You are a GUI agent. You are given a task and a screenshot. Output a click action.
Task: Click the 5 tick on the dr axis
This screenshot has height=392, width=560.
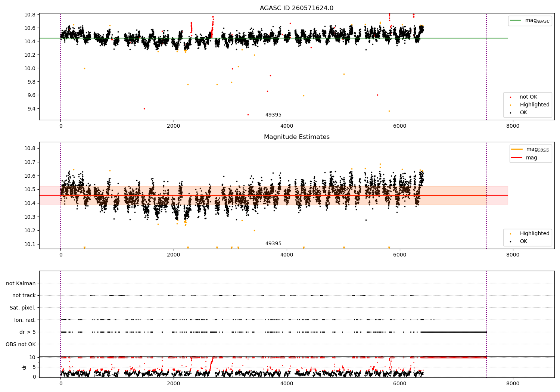pos(34,367)
